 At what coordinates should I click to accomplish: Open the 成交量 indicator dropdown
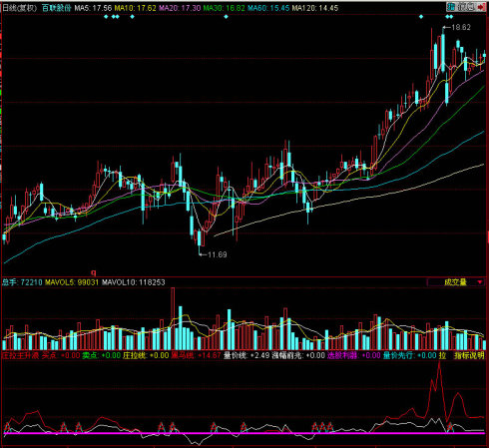coord(456,282)
